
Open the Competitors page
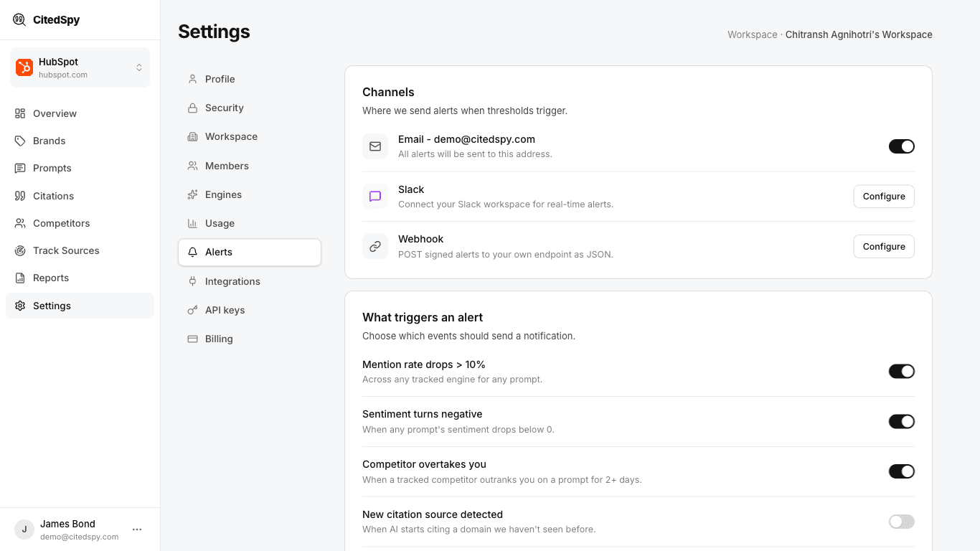tap(80, 223)
